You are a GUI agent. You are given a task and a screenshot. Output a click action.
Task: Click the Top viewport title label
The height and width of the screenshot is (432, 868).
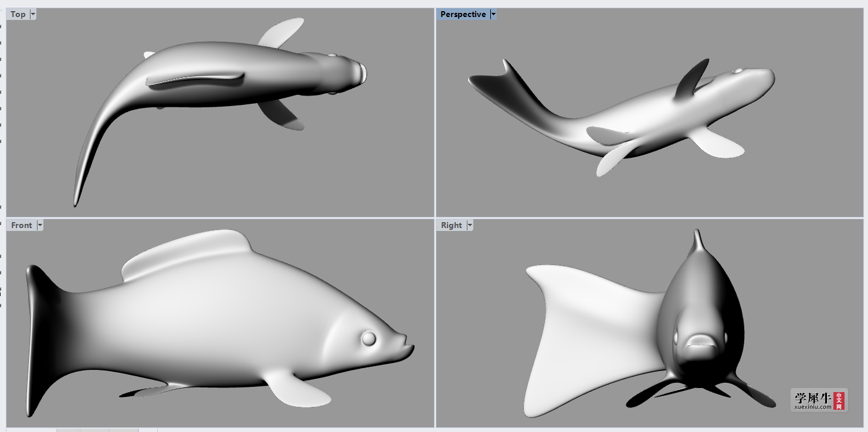click(18, 14)
